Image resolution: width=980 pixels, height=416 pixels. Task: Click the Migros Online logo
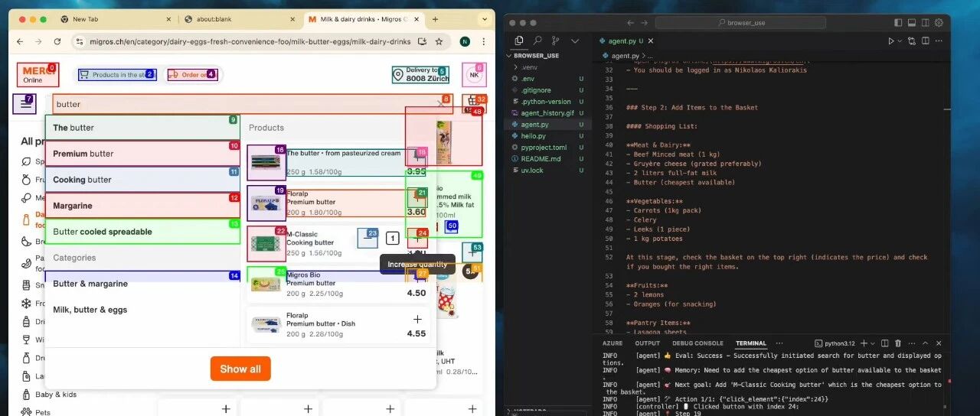click(x=37, y=75)
